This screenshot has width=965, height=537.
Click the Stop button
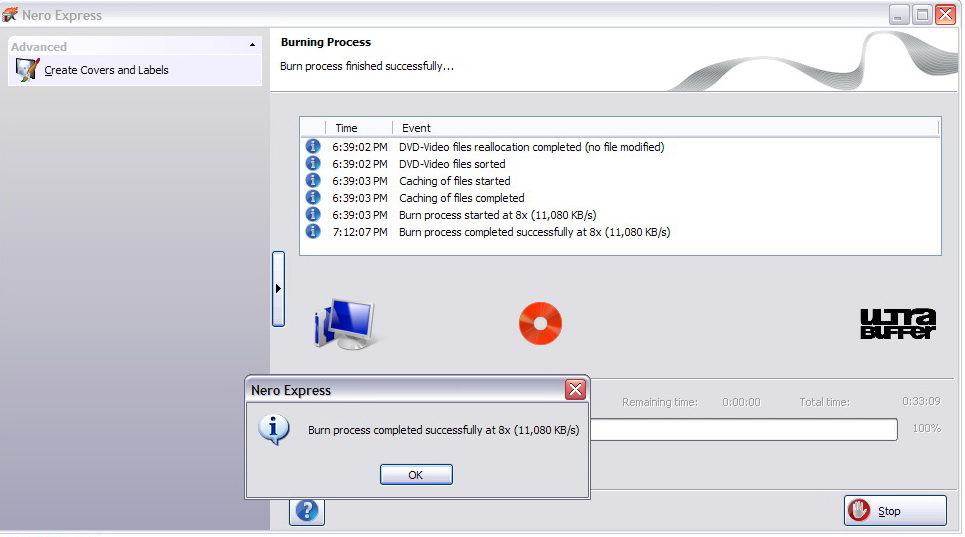895,511
